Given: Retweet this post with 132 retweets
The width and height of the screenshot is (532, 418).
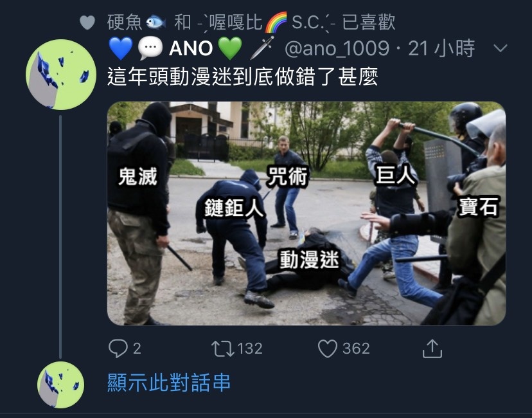Looking at the screenshot, I should point(222,349).
